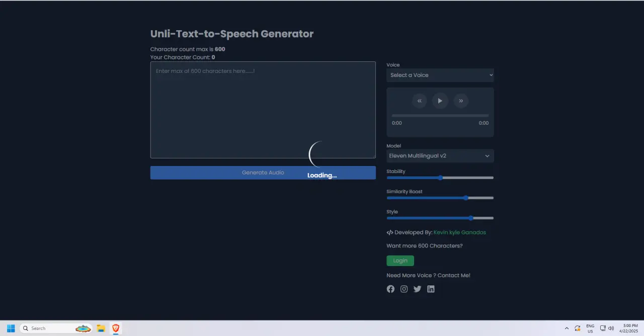Click the play button in audio player

click(440, 101)
